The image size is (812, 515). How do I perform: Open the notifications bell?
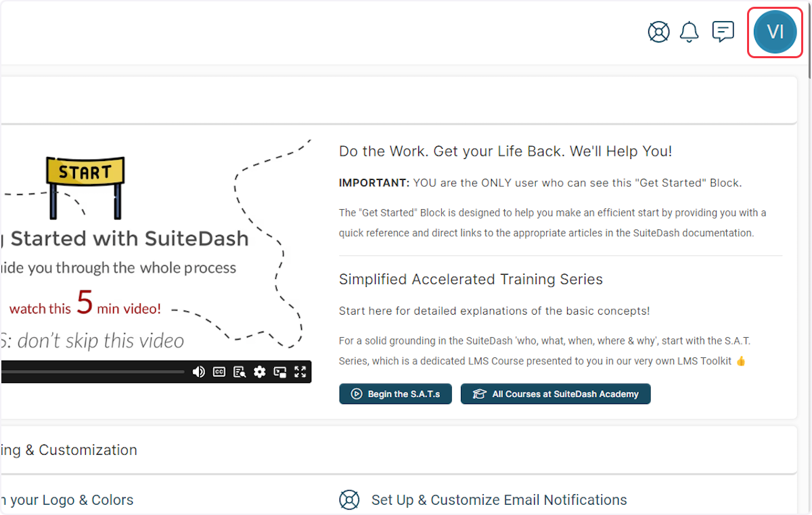click(x=690, y=32)
